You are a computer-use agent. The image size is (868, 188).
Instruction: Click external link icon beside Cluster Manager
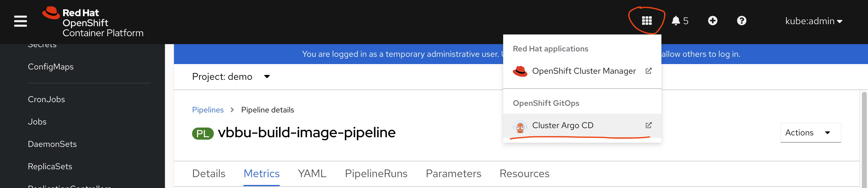[648, 71]
